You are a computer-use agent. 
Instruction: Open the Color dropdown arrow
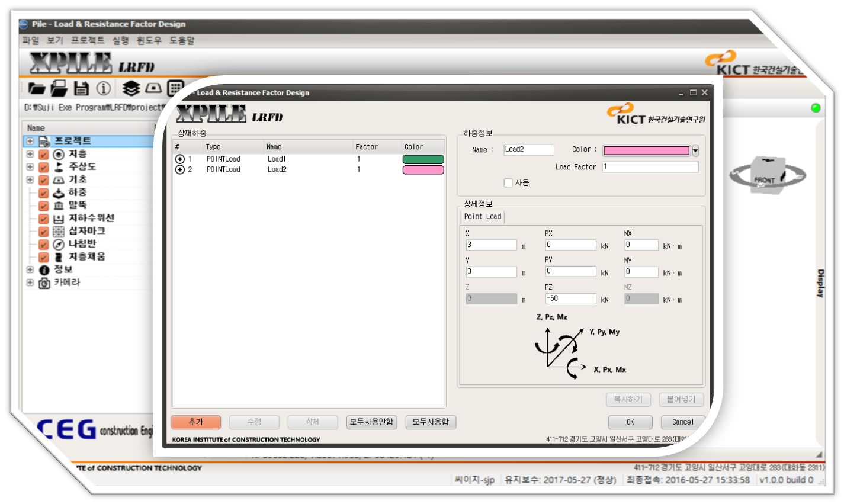click(x=695, y=150)
